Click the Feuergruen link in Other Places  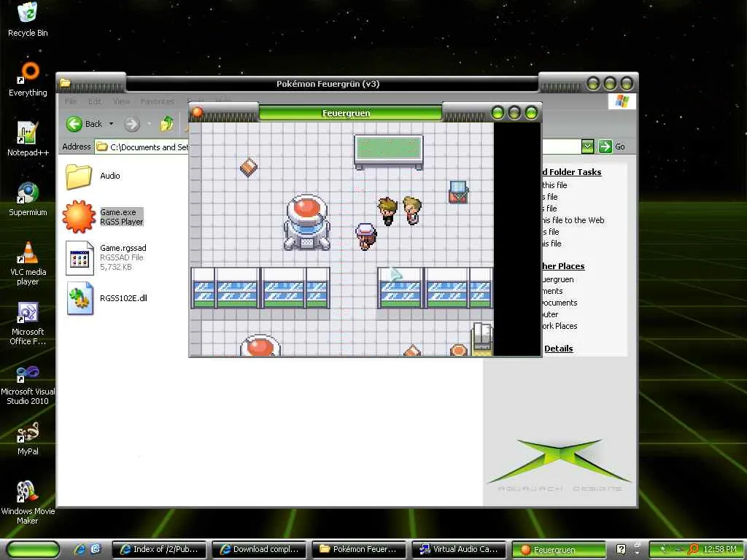pyautogui.click(x=558, y=279)
